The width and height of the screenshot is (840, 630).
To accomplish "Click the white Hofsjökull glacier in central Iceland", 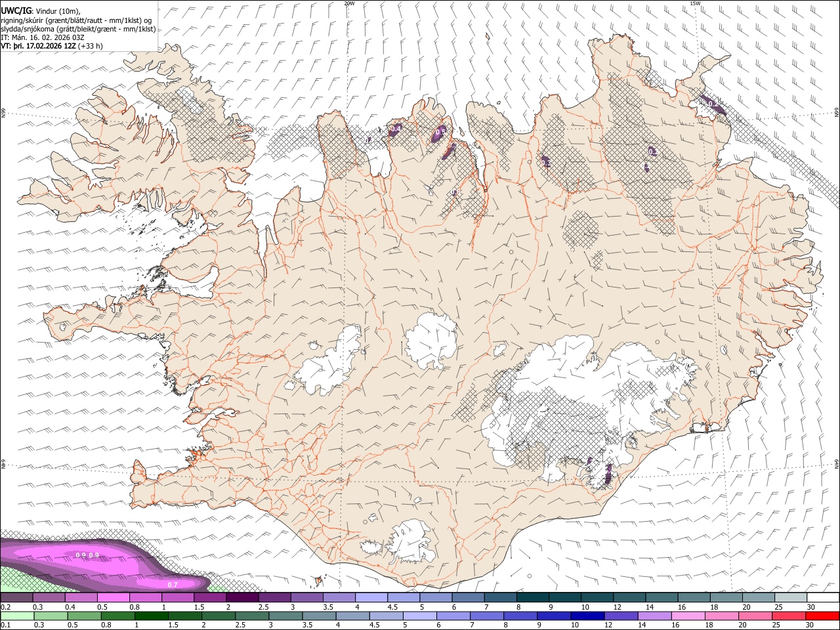I will 431,341.
